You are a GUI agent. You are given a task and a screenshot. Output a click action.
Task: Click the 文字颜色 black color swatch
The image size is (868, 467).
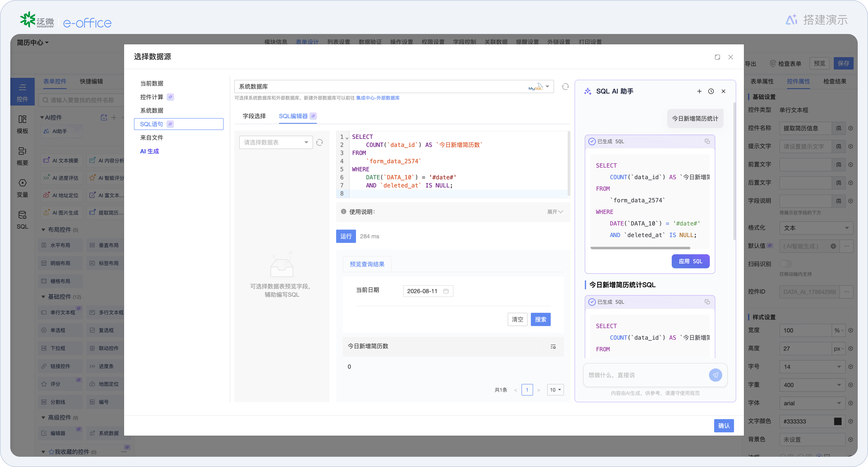838,421
